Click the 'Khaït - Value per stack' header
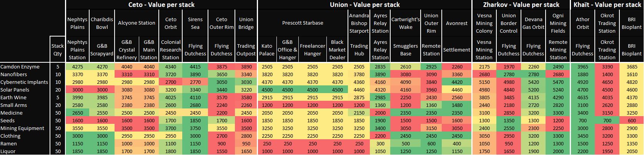 [607, 5]
